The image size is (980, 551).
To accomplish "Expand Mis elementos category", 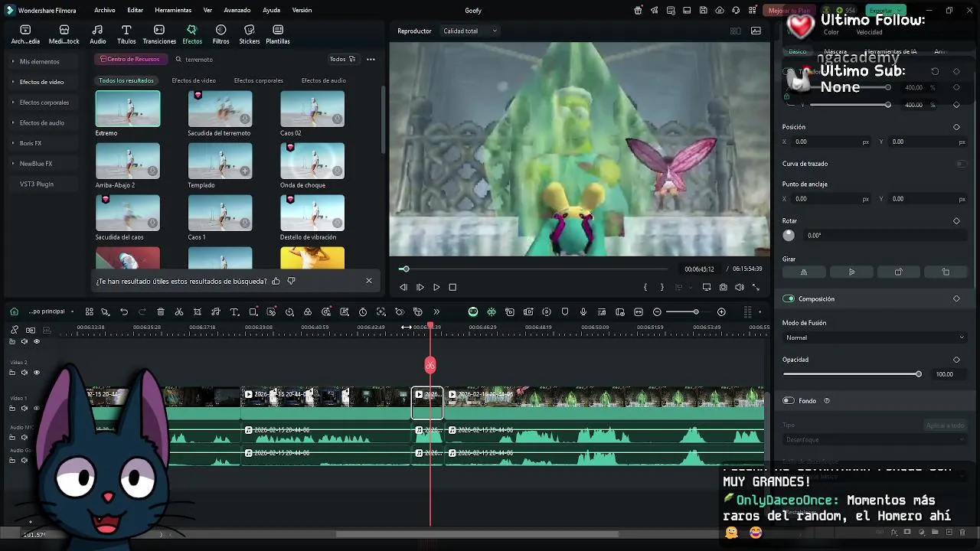I will tap(39, 61).
